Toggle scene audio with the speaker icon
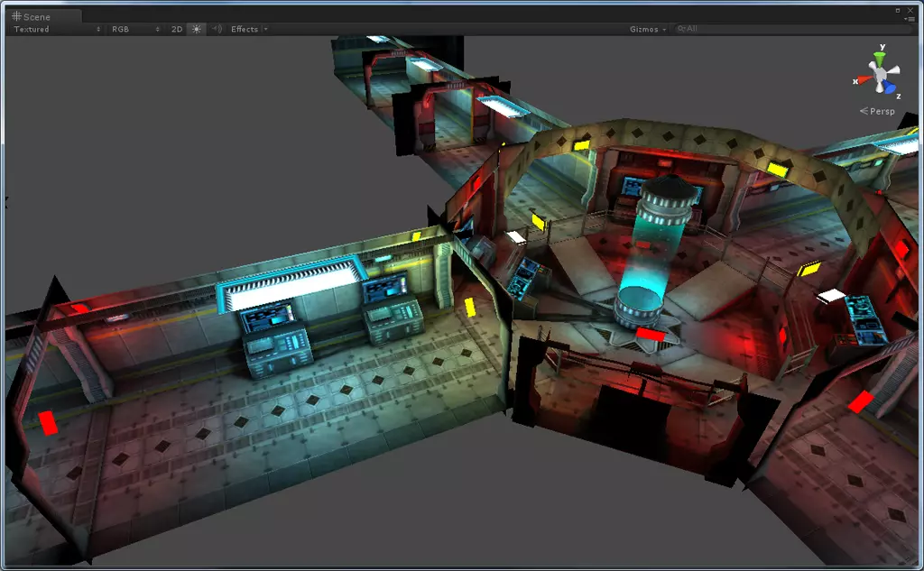 tap(217, 29)
